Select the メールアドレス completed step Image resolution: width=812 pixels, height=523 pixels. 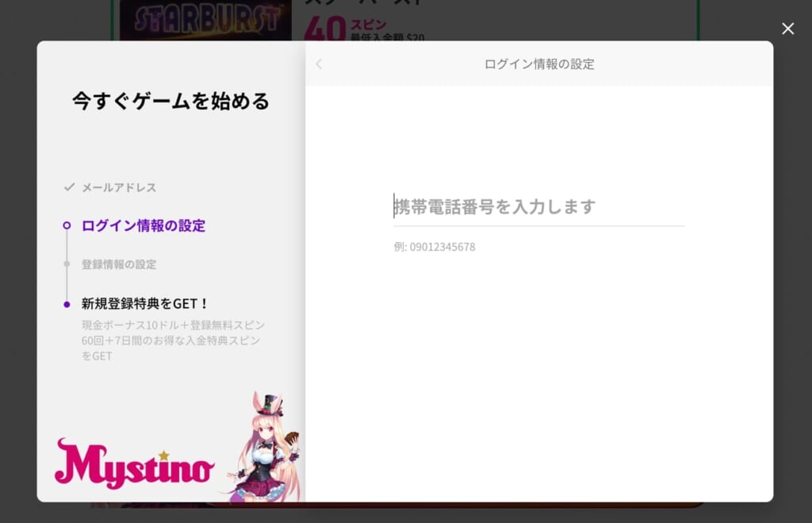point(119,187)
